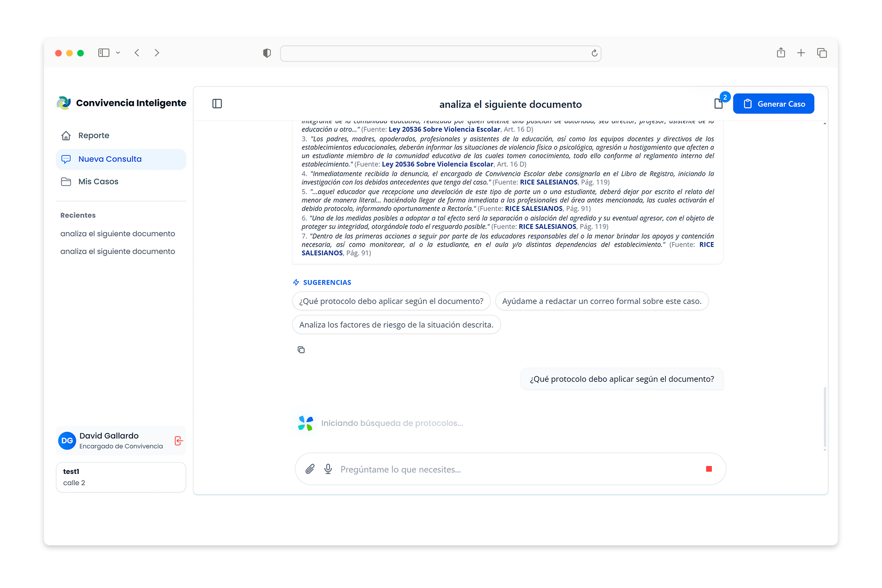Click the copy response icon below suggestions
The width and height of the screenshot is (882, 588).
(x=301, y=350)
